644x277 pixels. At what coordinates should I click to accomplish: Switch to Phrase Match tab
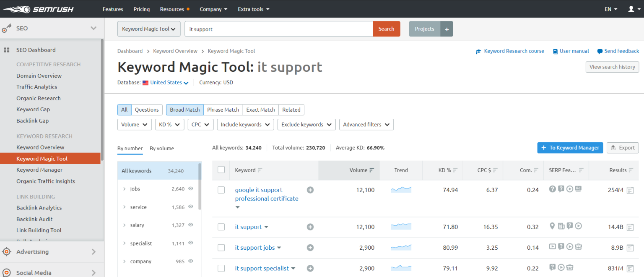tap(223, 110)
